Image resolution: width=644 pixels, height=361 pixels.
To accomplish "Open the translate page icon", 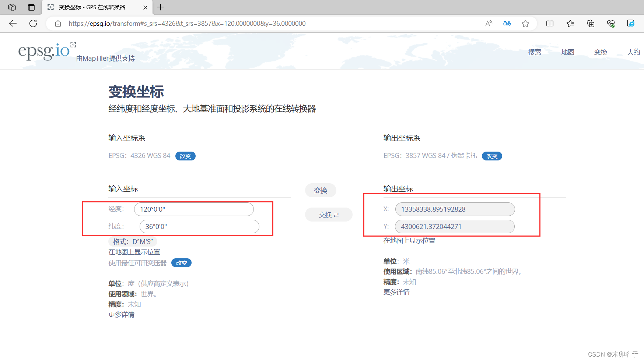I will click(x=507, y=24).
